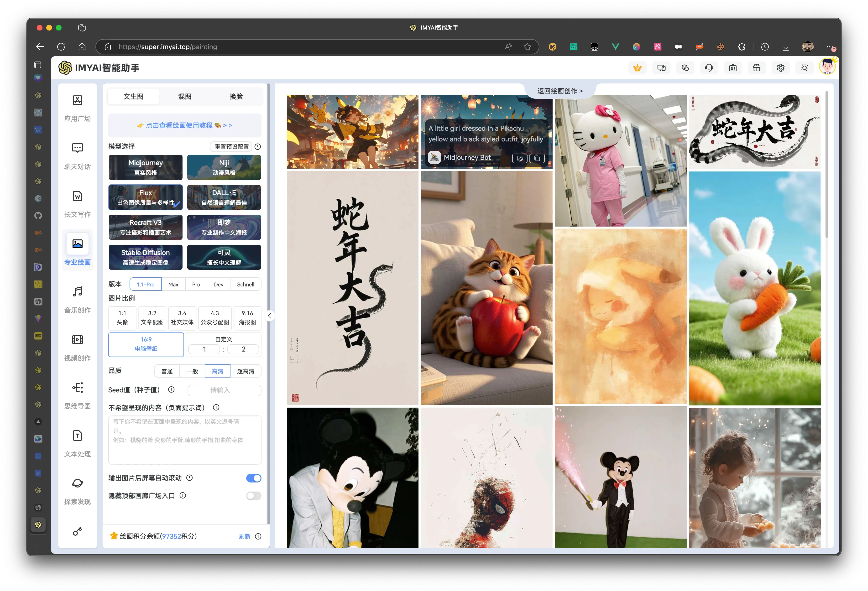The height and width of the screenshot is (591, 868).
Task: Open 点击查看绘画使用教程 link
Action: click(x=184, y=125)
